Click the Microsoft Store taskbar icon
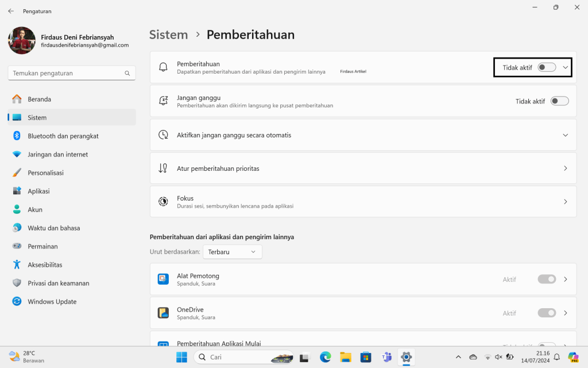 click(x=365, y=357)
